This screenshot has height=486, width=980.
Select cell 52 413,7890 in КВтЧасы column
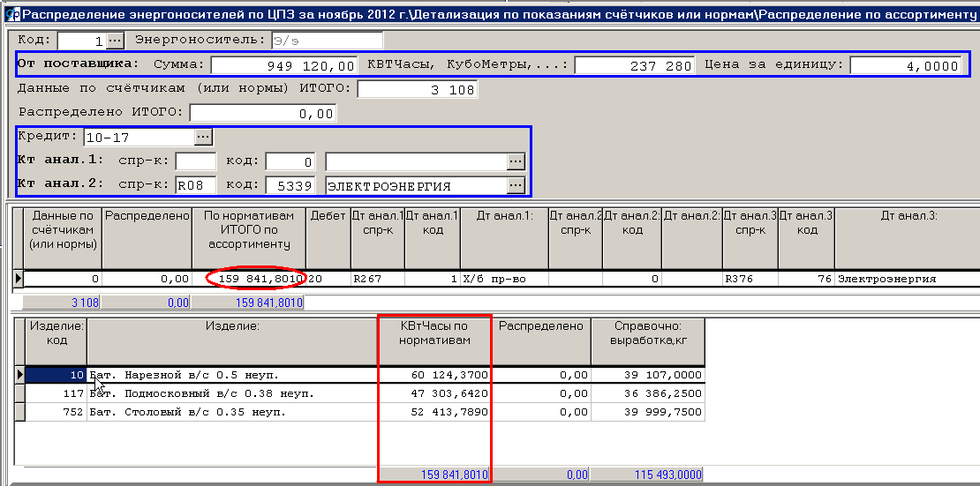[x=434, y=412]
